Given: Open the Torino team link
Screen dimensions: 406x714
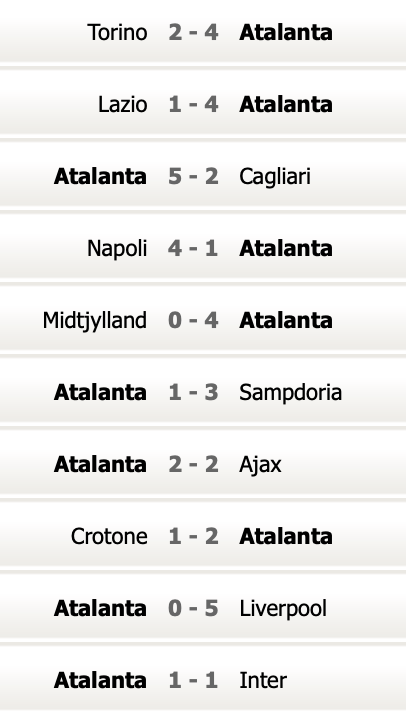Looking at the screenshot, I should (117, 33).
